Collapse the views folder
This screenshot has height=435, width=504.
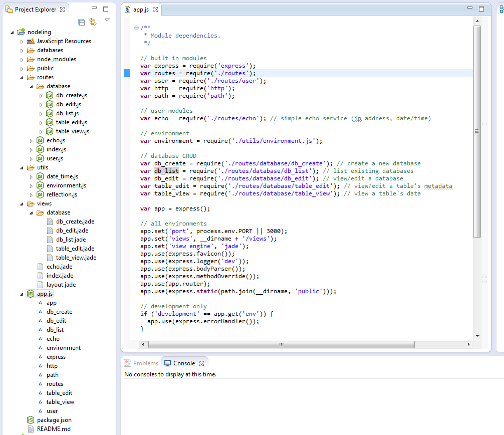[22, 204]
